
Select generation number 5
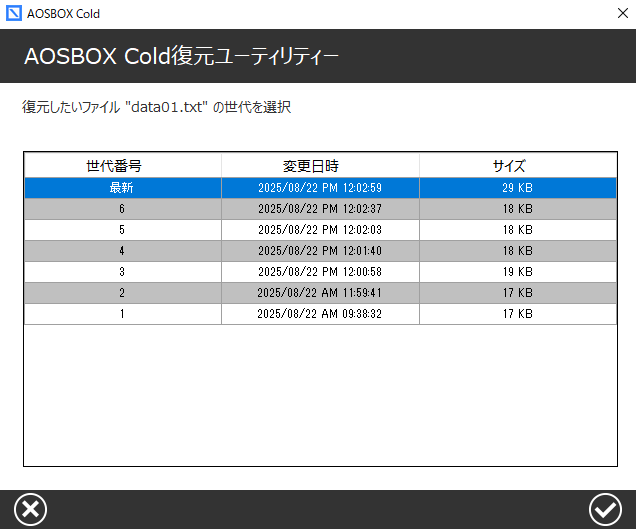pos(122,230)
